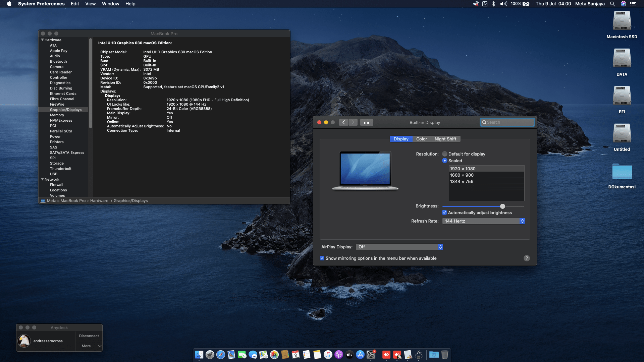Image resolution: width=644 pixels, height=362 pixels.
Task: Open Notes app in the Dock
Action: (317, 355)
